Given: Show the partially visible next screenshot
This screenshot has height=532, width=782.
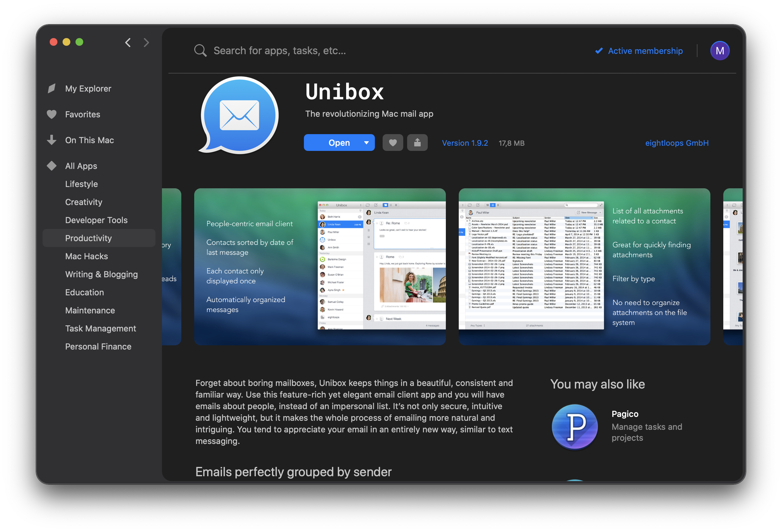Looking at the screenshot, I should [x=733, y=267].
